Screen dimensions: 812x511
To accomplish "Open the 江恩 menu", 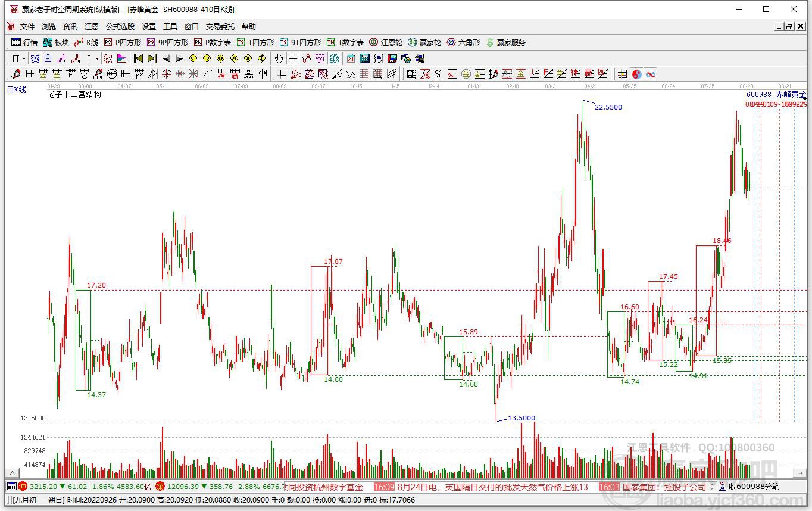I will coord(92,27).
